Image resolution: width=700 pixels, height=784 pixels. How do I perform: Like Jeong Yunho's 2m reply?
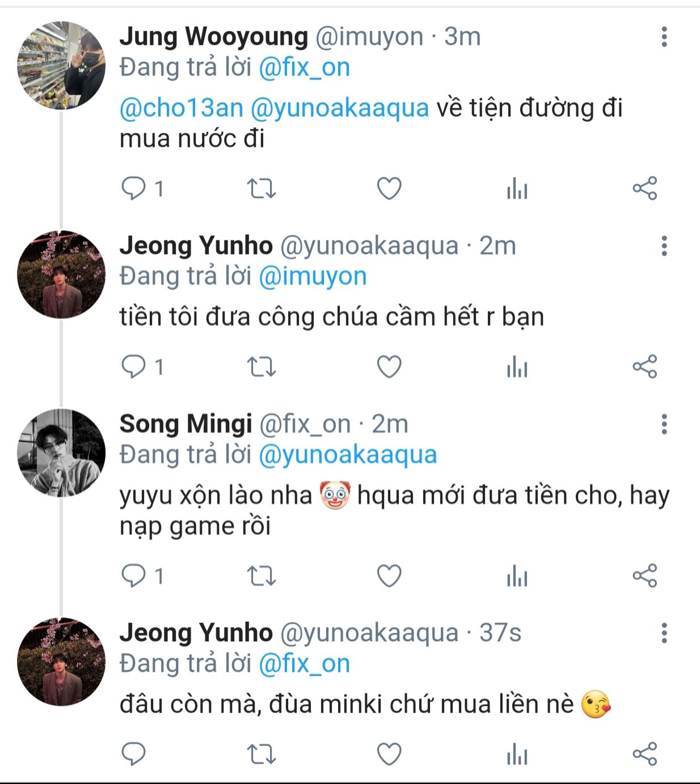click(x=389, y=367)
